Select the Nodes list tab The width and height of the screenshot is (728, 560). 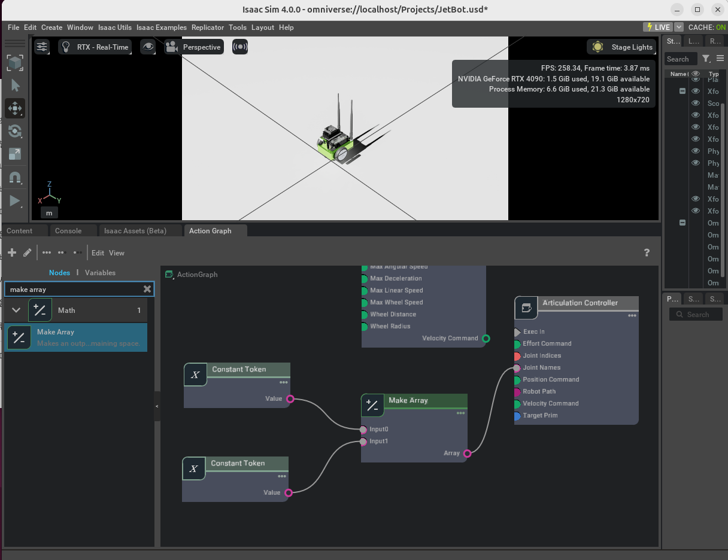tap(59, 273)
